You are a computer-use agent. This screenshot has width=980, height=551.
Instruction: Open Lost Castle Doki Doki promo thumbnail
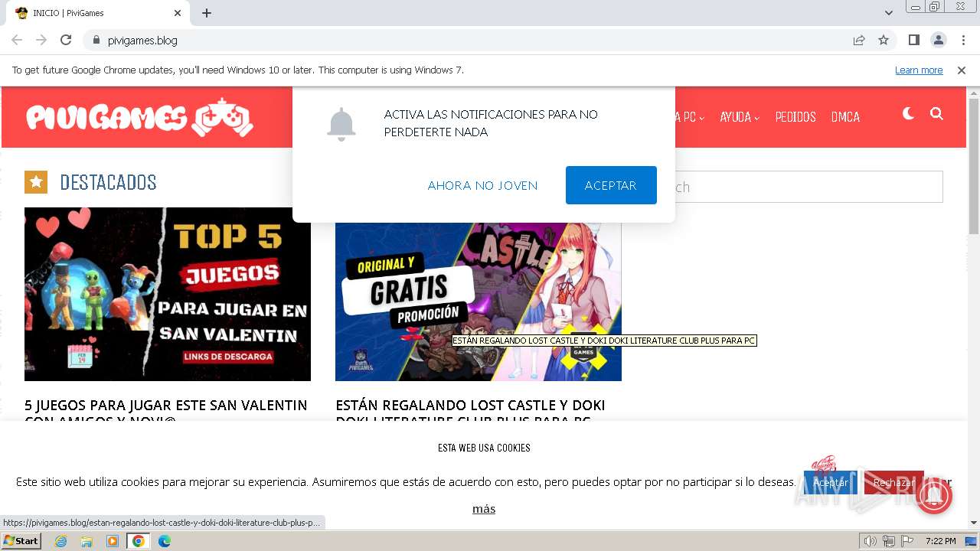(479, 302)
